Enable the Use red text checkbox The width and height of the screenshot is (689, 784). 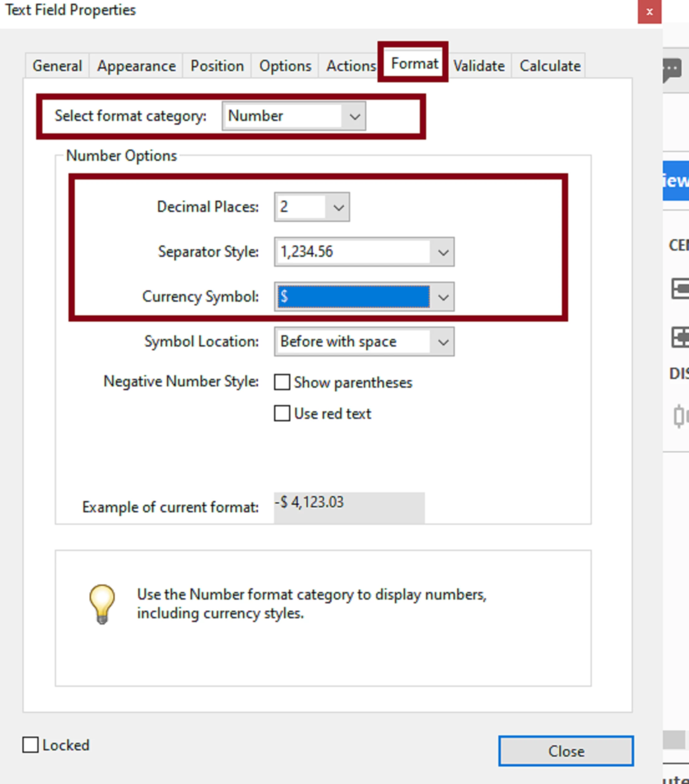click(x=282, y=414)
